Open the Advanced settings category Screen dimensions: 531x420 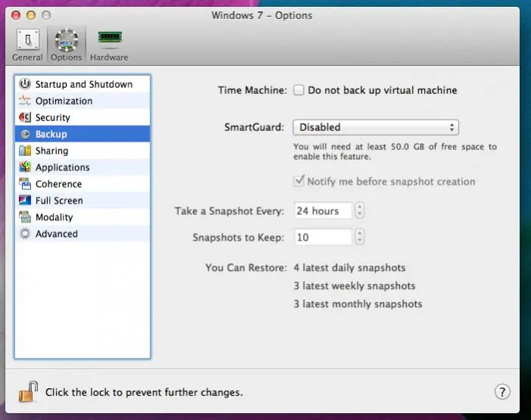[x=56, y=235]
